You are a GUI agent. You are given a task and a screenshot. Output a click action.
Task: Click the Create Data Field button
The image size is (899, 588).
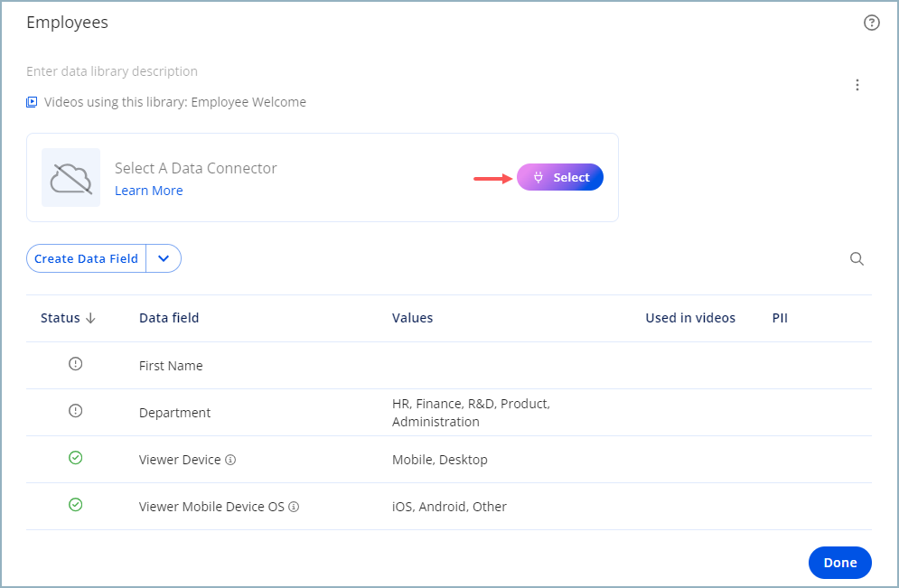click(x=86, y=258)
